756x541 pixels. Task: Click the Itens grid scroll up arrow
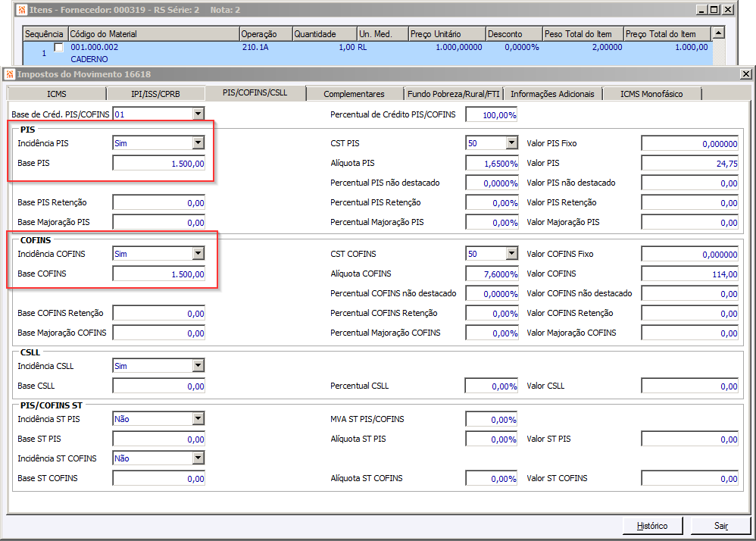(x=718, y=33)
